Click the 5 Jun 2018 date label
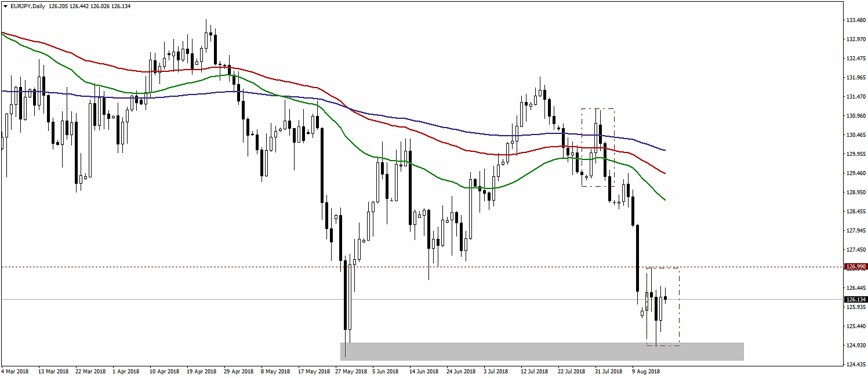 (387, 371)
